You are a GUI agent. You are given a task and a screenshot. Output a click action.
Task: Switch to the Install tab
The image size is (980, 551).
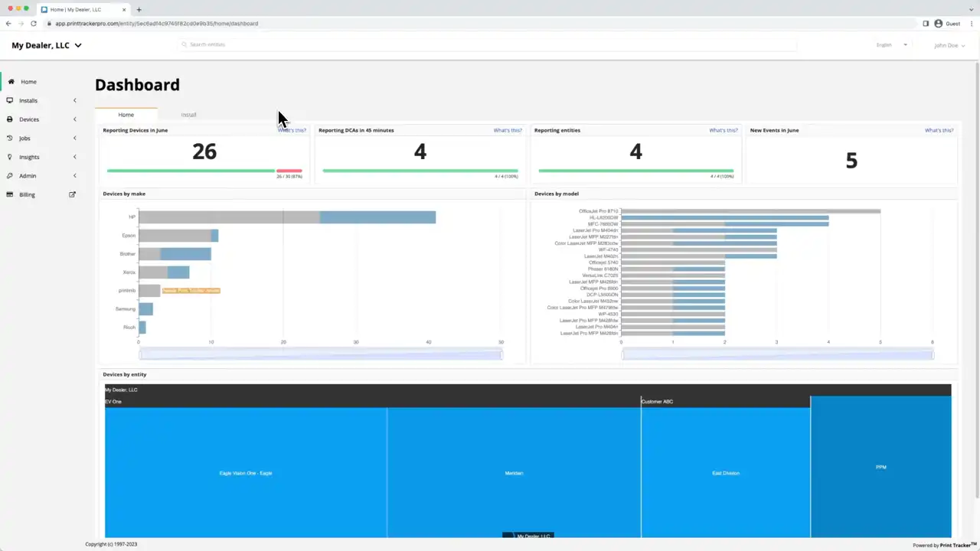(x=188, y=114)
